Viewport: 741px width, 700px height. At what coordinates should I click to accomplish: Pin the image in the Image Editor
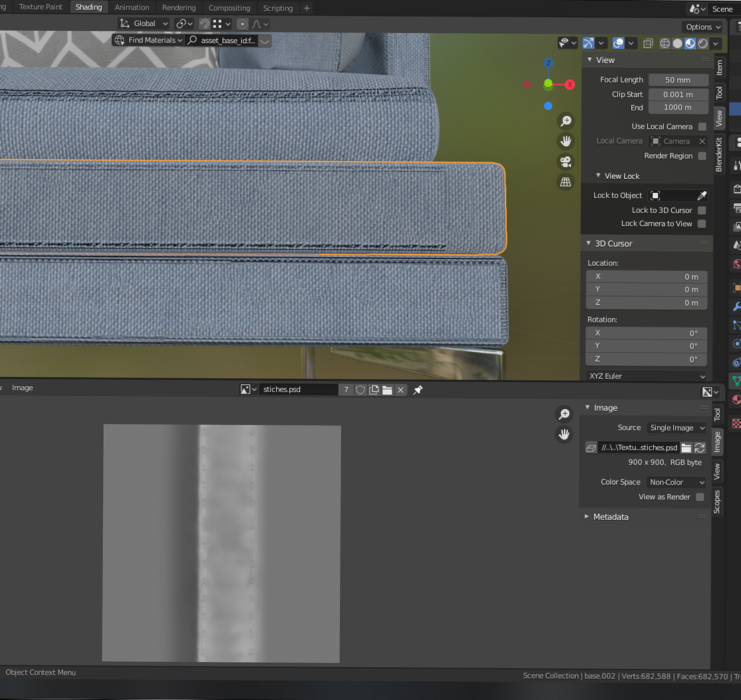417,390
